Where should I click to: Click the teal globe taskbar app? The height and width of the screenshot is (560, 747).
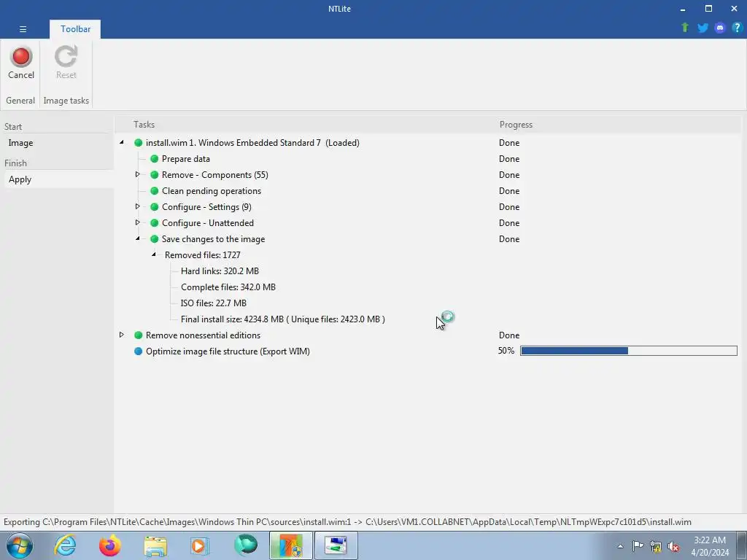point(245,545)
